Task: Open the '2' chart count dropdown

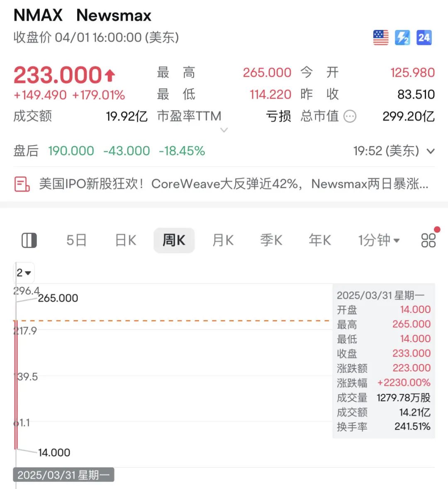Action: coord(24,273)
